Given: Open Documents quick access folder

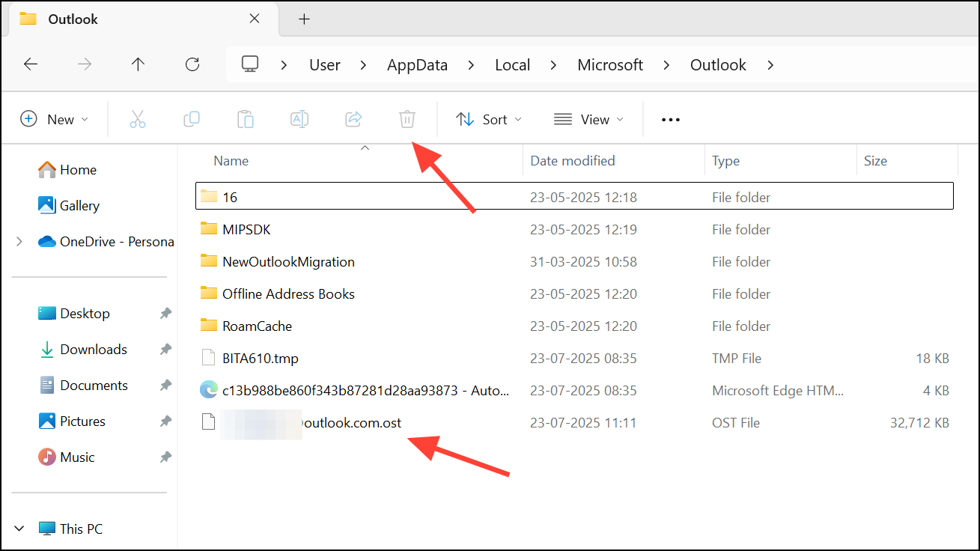Looking at the screenshot, I should (83, 385).
